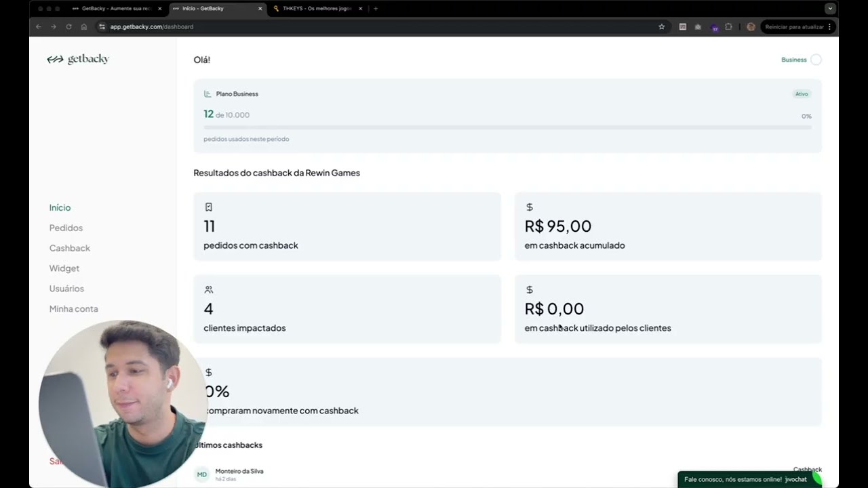
Task: Click the Business account avatar circle
Action: coord(816,60)
